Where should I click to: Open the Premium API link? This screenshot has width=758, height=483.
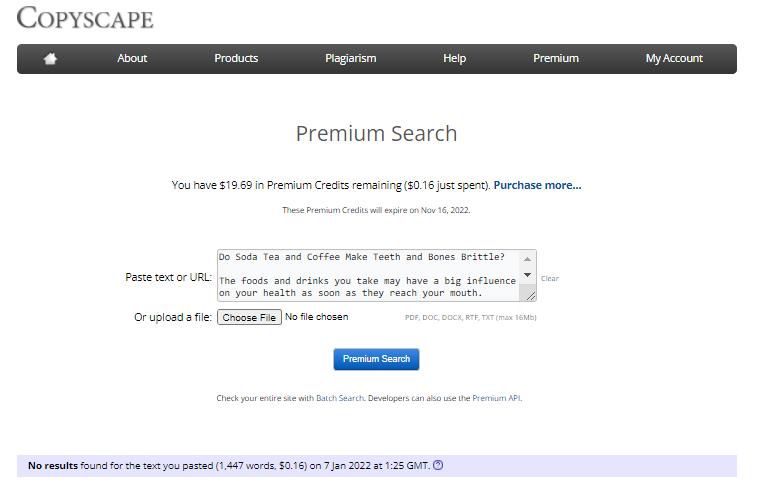tap(496, 398)
